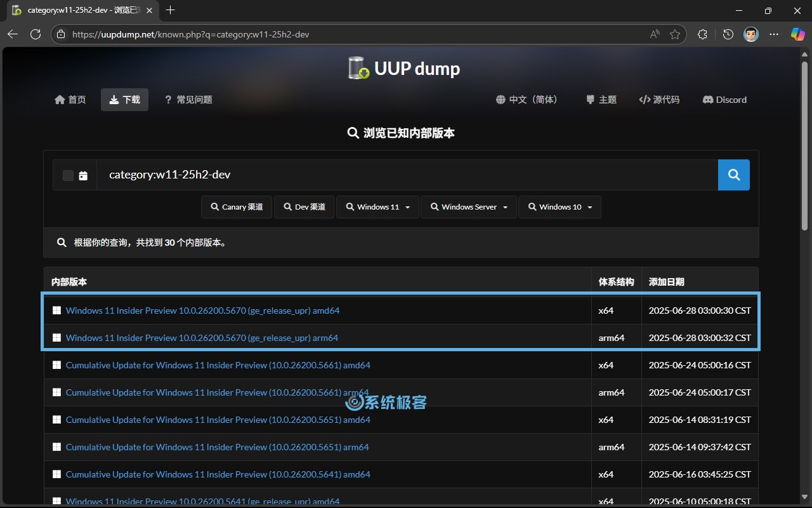812x508 pixels.
Task: Minimize the browser window
Action: click(739, 10)
